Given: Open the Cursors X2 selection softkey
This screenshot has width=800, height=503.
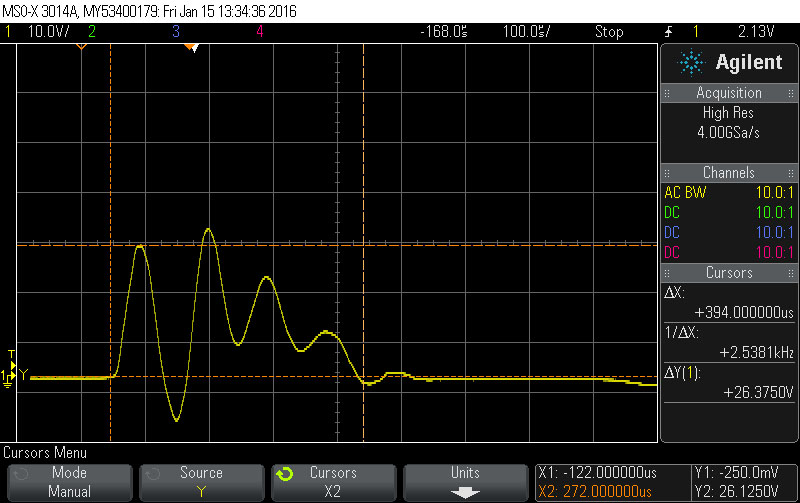Looking at the screenshot, I should point(333,482).
